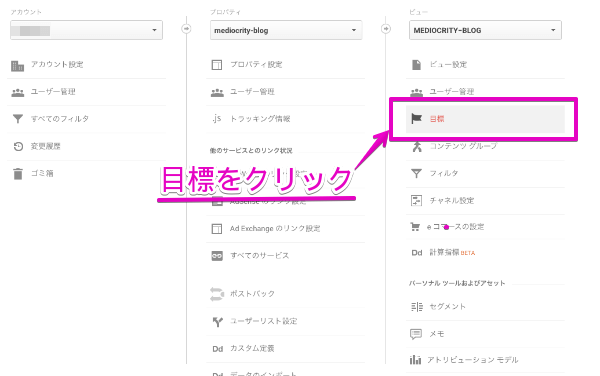This screenshot has width=600, height=376.
Task: Click the arrow circle between property and view columns
Action: [x=386, y=29]
